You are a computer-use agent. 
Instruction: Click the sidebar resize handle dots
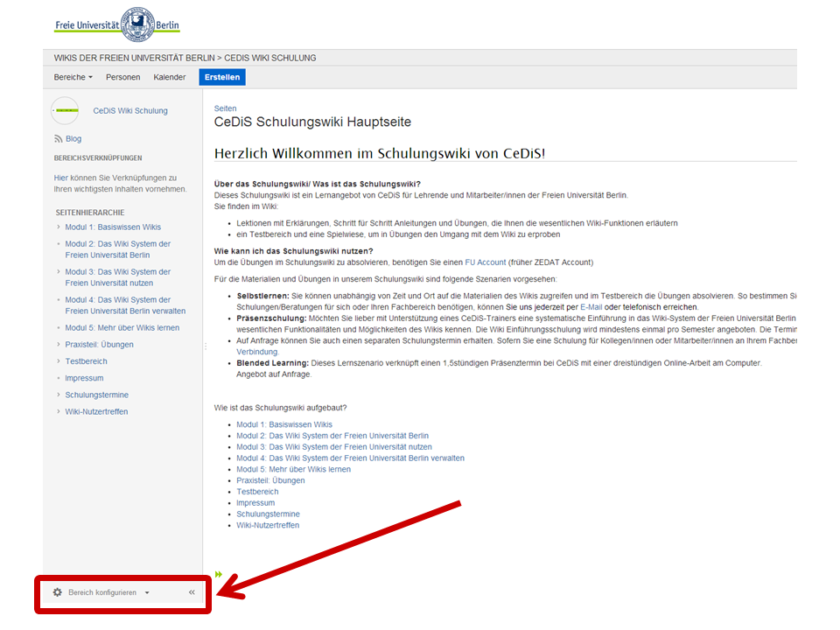[205, 346]
